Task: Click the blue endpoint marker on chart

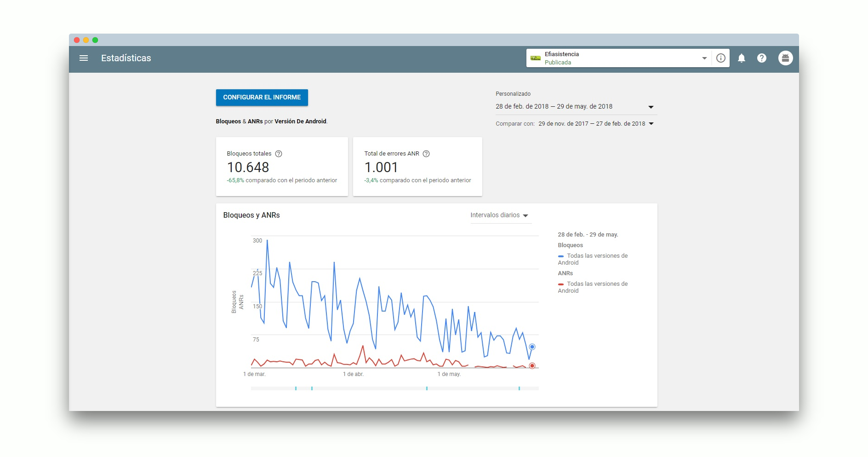Action: pyautogui.click(x=532, y=347)
